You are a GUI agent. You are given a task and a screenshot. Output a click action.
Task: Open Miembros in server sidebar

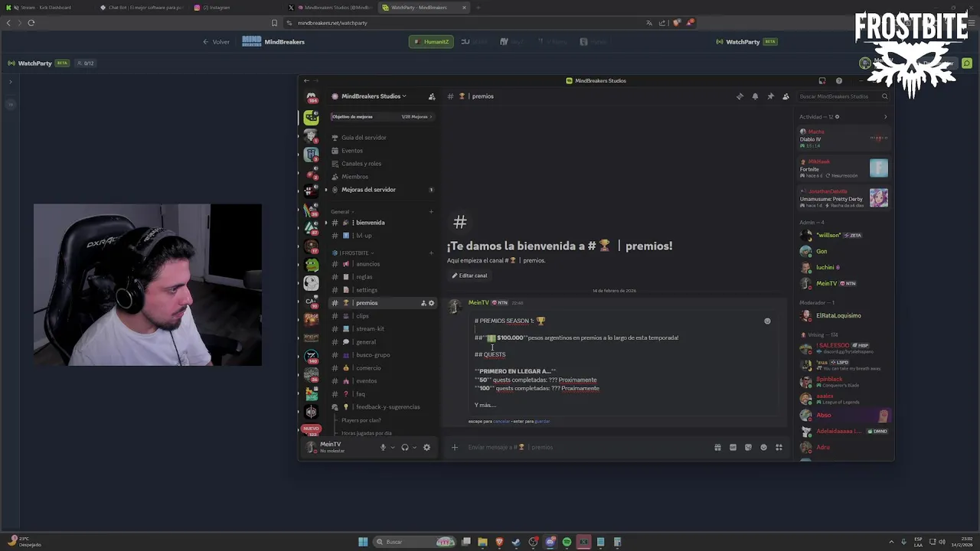coord(383,177)
